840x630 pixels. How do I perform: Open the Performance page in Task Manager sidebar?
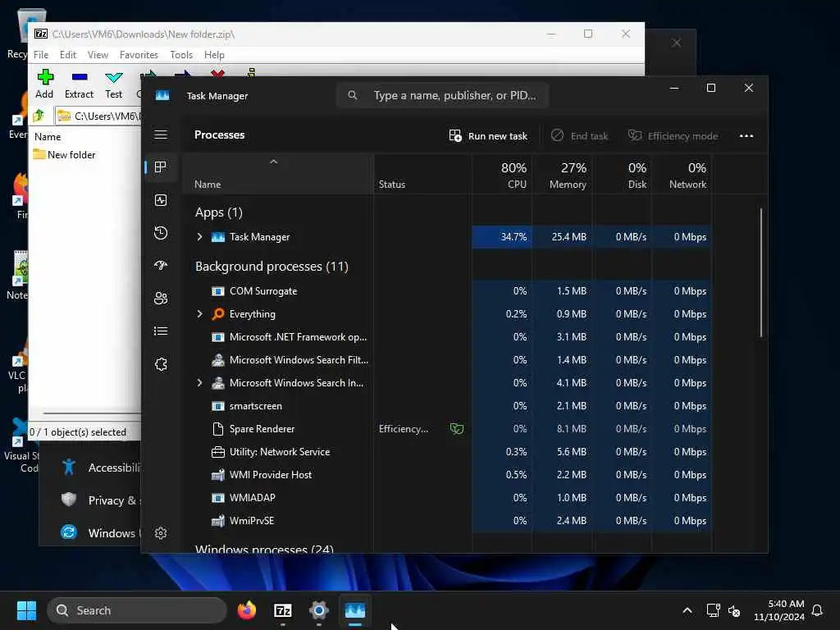coord(161,200)
